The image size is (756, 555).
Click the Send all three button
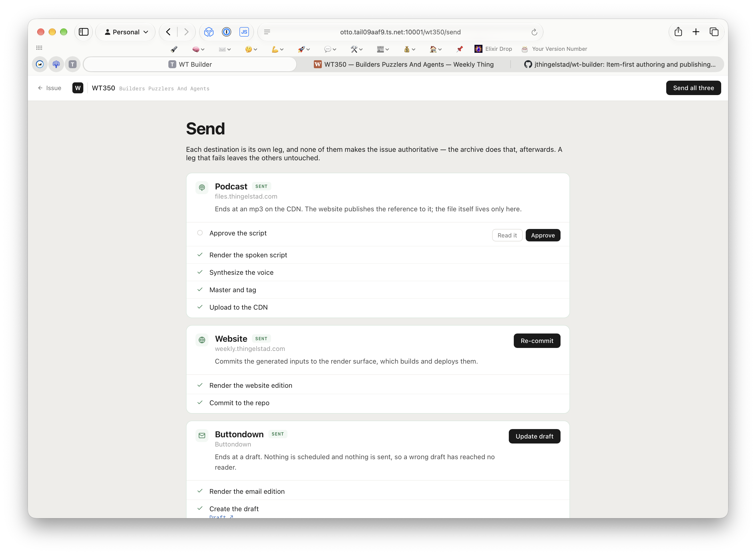[x=693, y=88]
